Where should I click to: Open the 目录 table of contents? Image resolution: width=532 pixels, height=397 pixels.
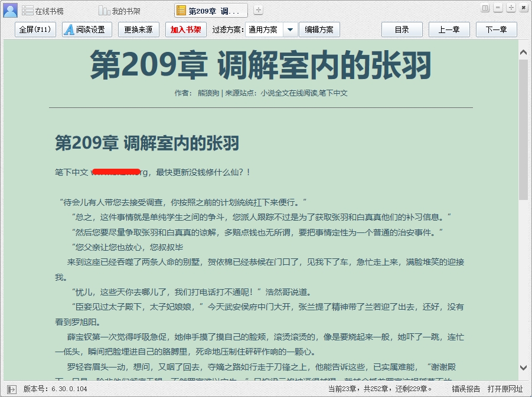402,29
